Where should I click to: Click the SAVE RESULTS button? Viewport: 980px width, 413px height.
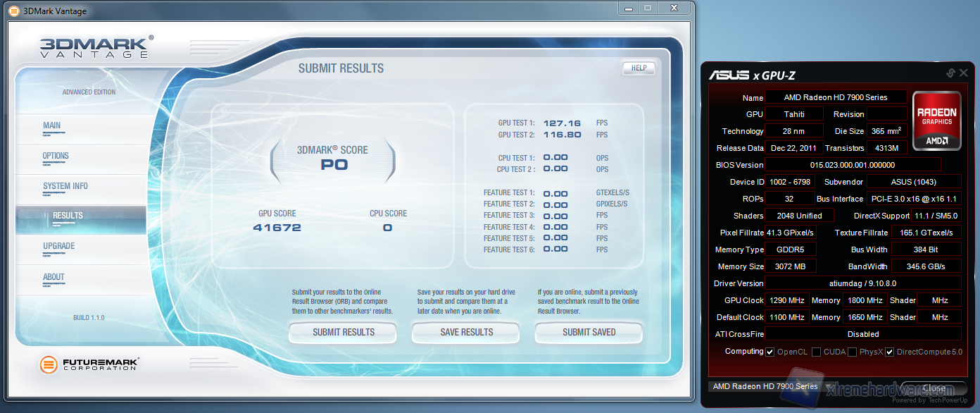pyautogui.click(x=467, y=333)
